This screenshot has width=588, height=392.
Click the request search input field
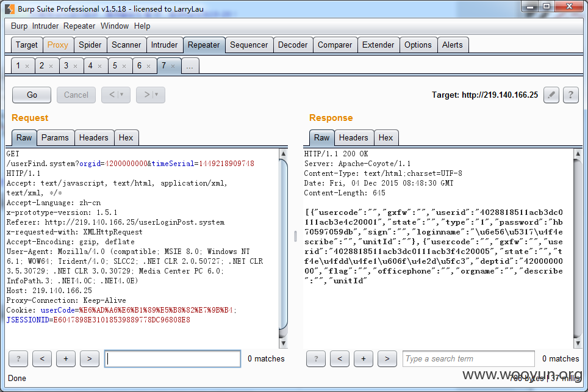point(173,359)
